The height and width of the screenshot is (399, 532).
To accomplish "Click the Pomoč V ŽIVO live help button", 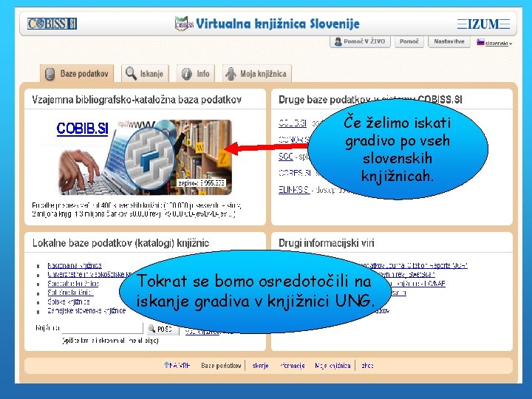I will [360, 41].
